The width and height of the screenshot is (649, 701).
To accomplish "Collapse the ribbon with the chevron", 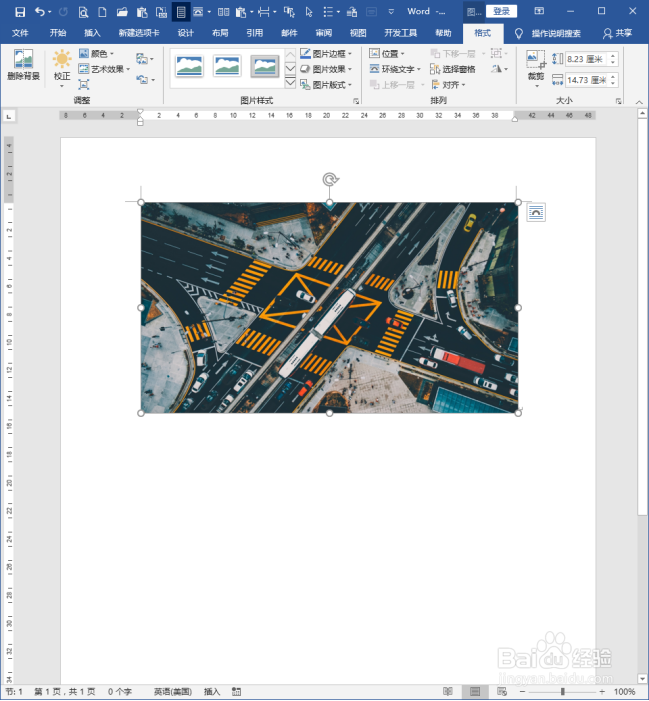I will [x=639, y=102].
